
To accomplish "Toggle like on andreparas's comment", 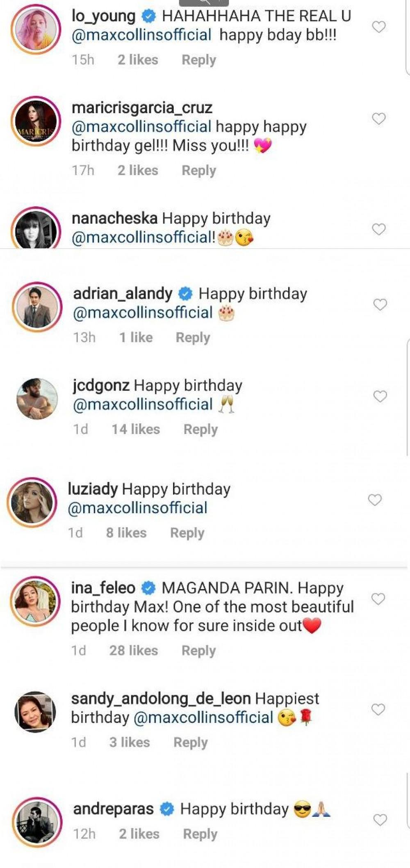I will click(380, 820).
